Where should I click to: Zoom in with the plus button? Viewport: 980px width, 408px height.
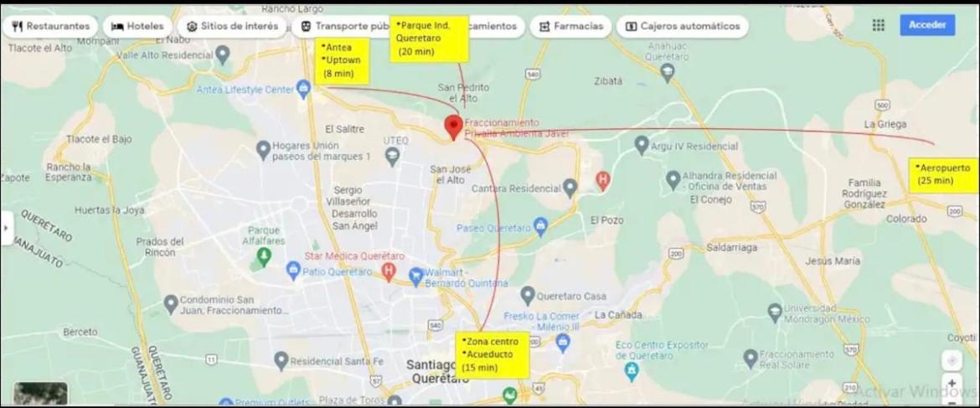952,383
